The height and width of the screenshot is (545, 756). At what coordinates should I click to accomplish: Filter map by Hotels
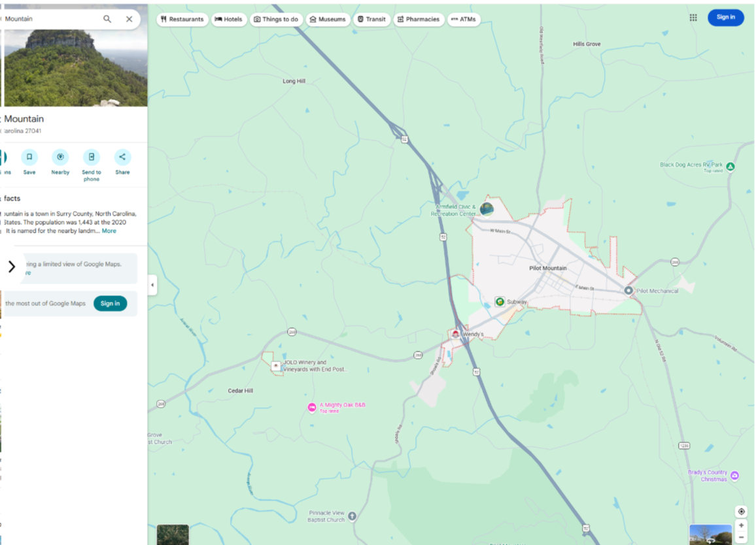(x=229, y=20)
